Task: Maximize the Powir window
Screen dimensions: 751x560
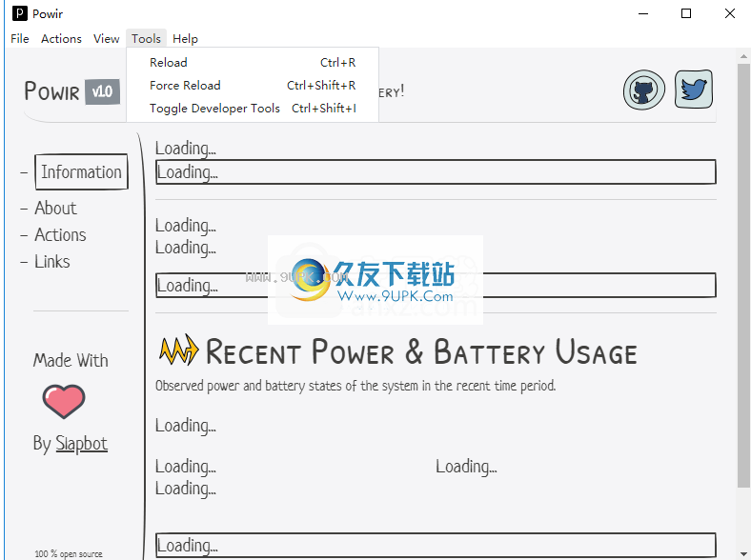Action: click(686, 13)
